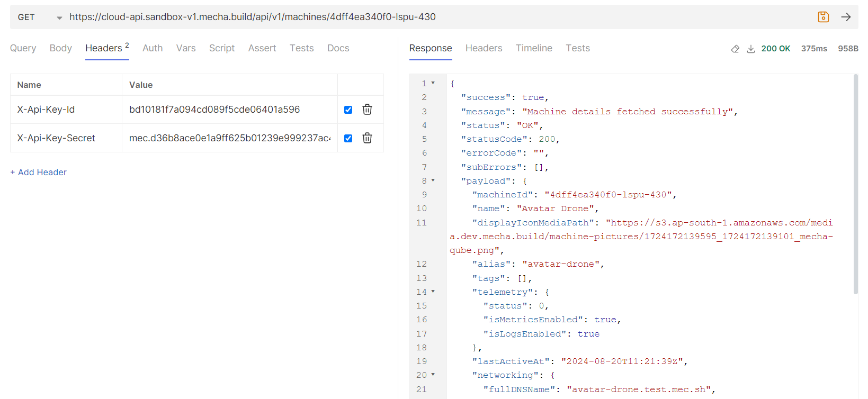868x399 pixels.
Task: Uncheck the X-Api-Key-Id header checkbox
Action: 348,110
